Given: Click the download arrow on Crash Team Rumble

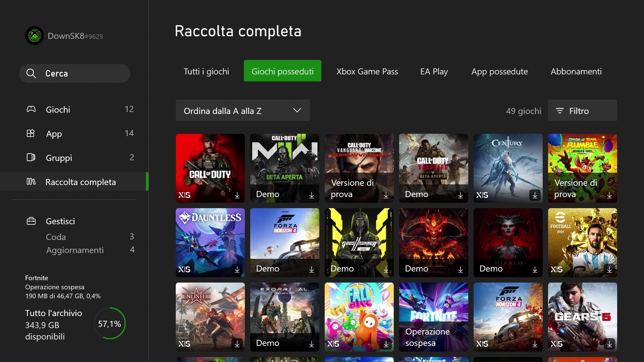Looking at the screenshot, I should pos(609,195).
